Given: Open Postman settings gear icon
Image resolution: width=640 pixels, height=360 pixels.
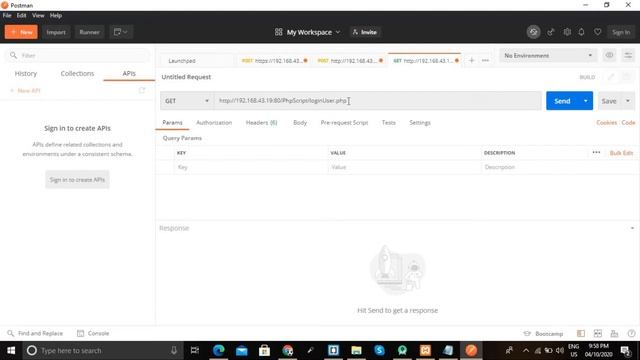Looking at the screenshot, I should click(x=567, y=32).
